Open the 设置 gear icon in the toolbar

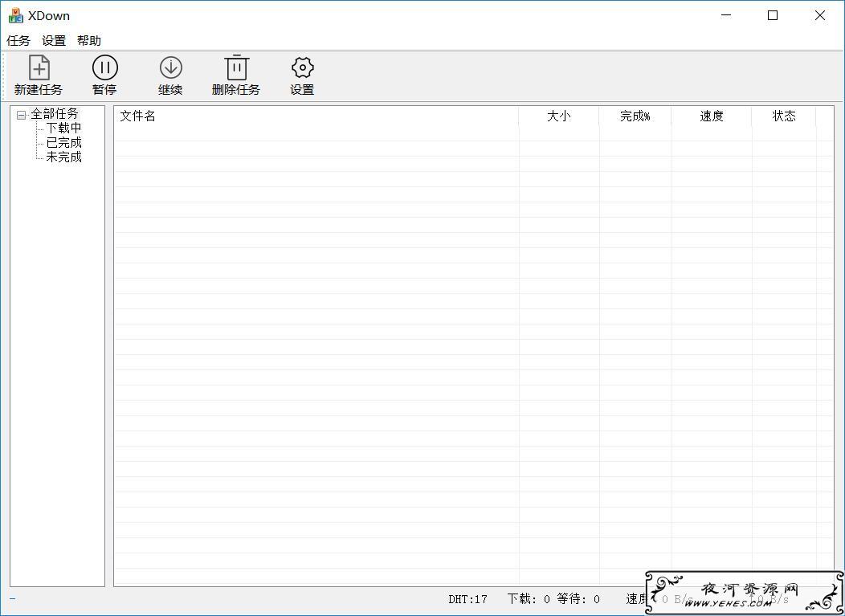click(x=302, y=68)
